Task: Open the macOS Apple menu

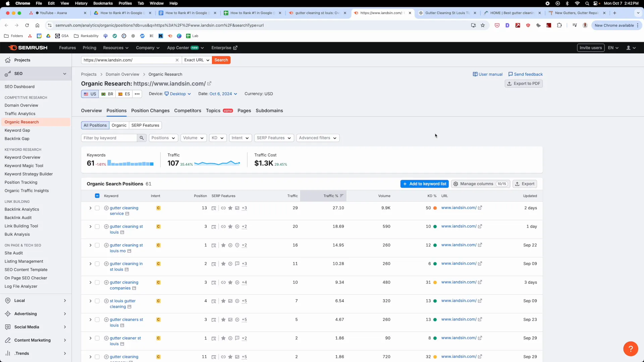Action: click(x=7, y=3)
